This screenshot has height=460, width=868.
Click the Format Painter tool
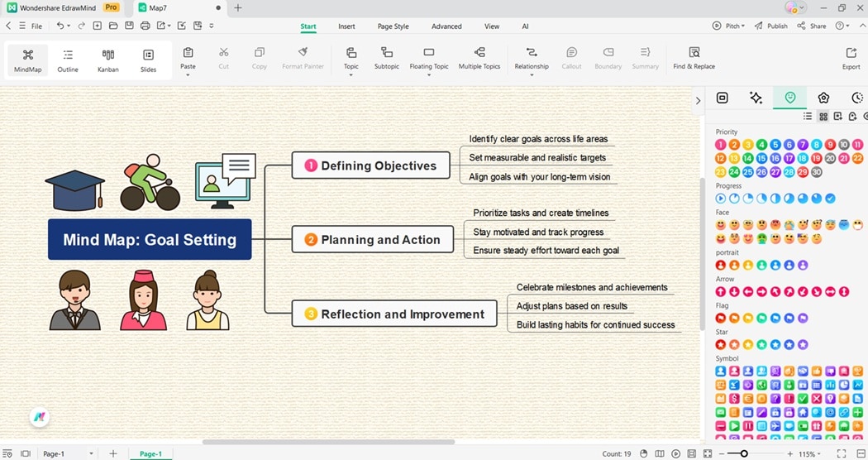(x=303, y=58)
